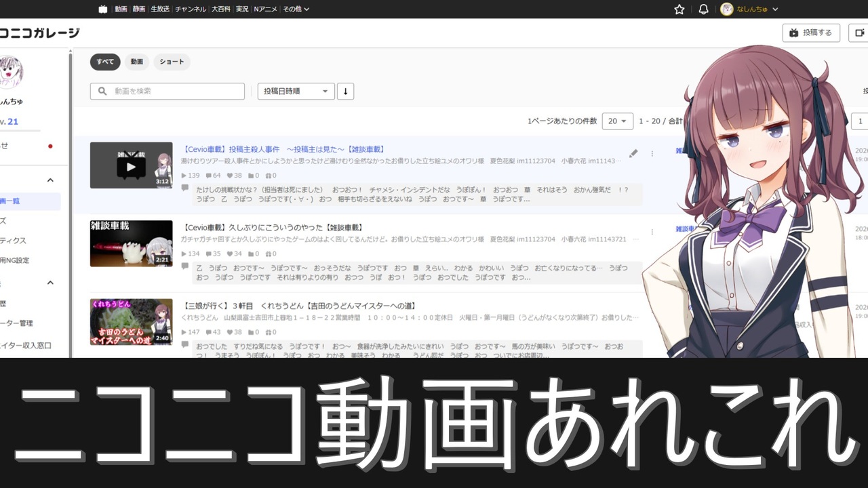The width and height of the screenshot is (868, 488).
Task: Collapse the lower sidebar section chevron
Action: point(50,283)
